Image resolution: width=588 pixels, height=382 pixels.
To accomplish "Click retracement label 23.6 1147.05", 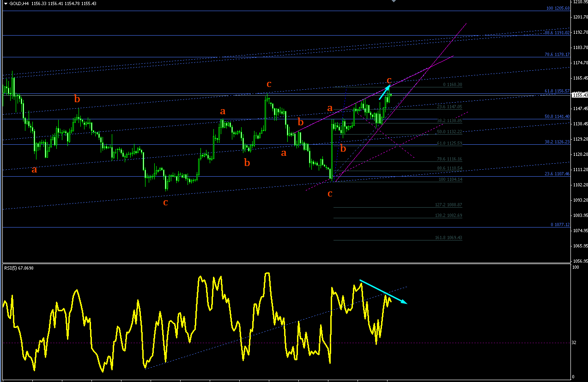I will click(x=450, y=106).
